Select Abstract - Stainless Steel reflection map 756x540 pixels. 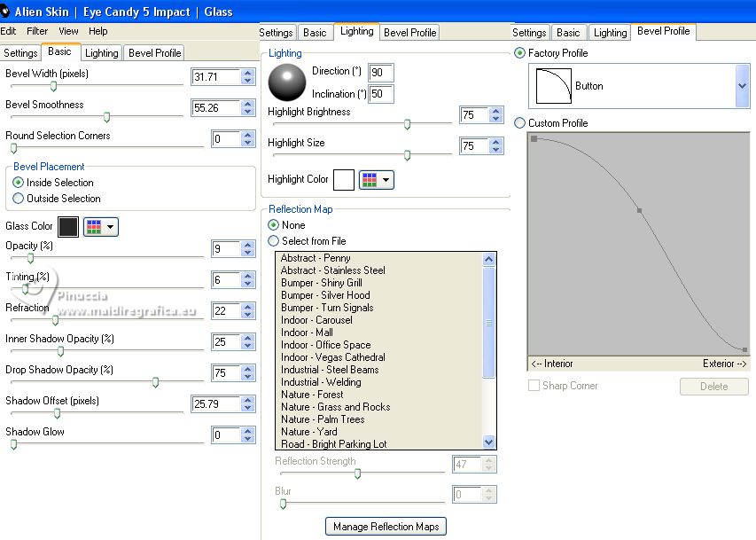coord(332,270)
